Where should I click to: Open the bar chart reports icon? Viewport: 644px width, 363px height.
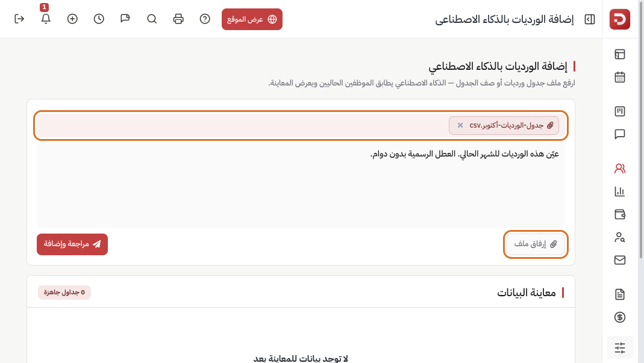[620, 191]
